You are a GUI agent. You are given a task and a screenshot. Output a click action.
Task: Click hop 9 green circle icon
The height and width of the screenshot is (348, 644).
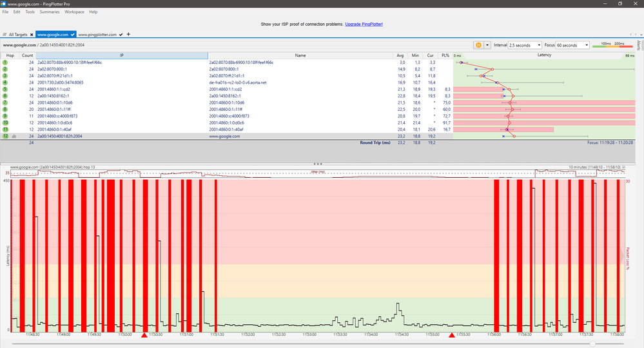[5, 116]
